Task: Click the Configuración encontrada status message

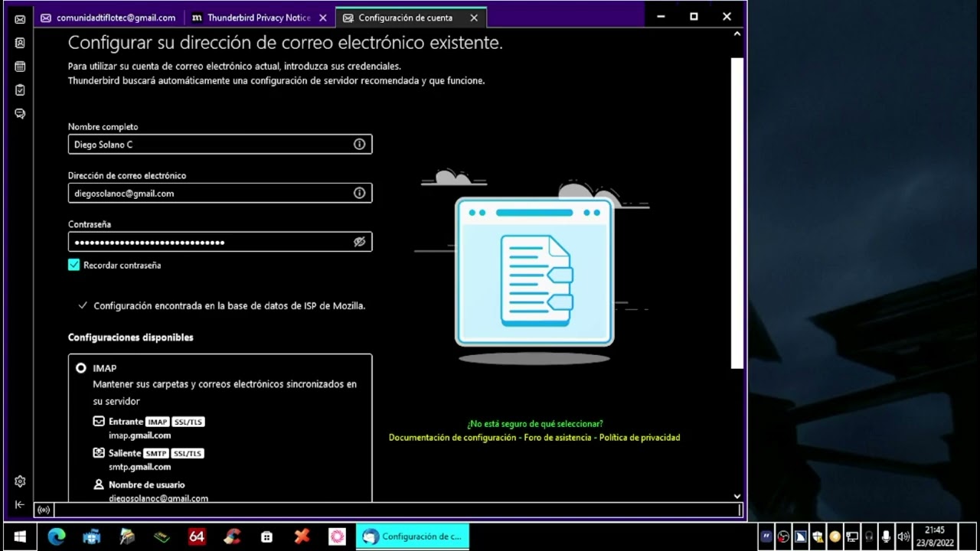Action: point(229,305)
